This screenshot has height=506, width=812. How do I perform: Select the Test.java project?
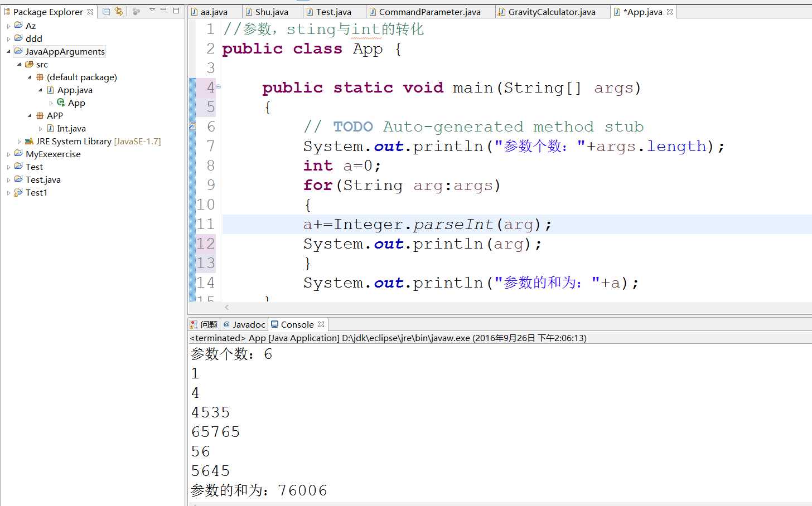click(x=43, y=180)
